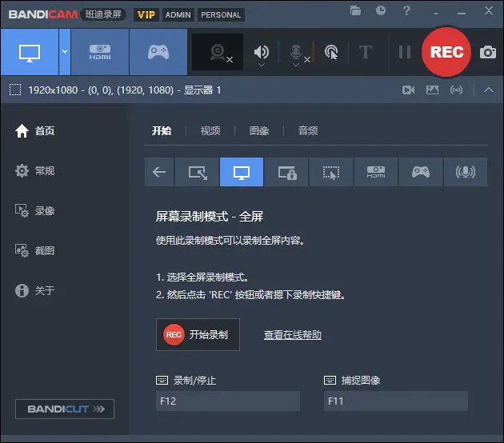Image resolution: width=504 pixels, height=443 pixels.
Task: Click the camera screenshot capture icon
Action: click(x=487, y=52)
